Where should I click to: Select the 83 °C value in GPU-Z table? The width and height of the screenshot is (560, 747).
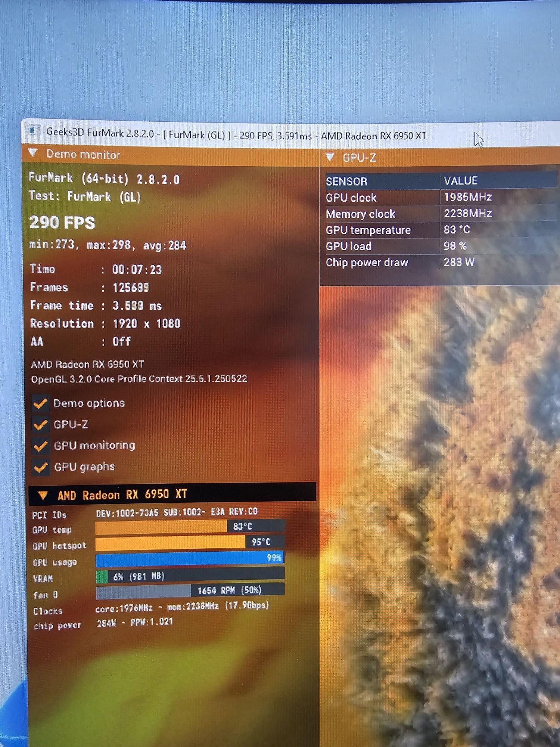click(457, 229)
